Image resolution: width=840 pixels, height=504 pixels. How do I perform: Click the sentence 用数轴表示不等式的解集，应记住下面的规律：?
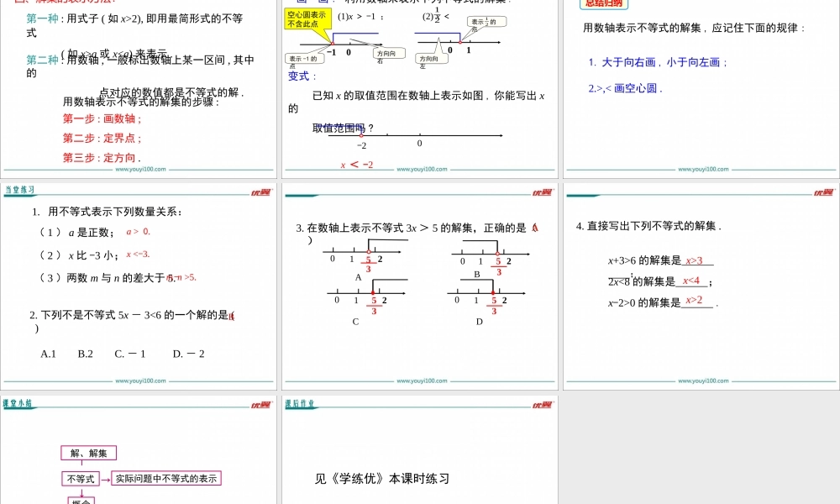pos(695,28)
